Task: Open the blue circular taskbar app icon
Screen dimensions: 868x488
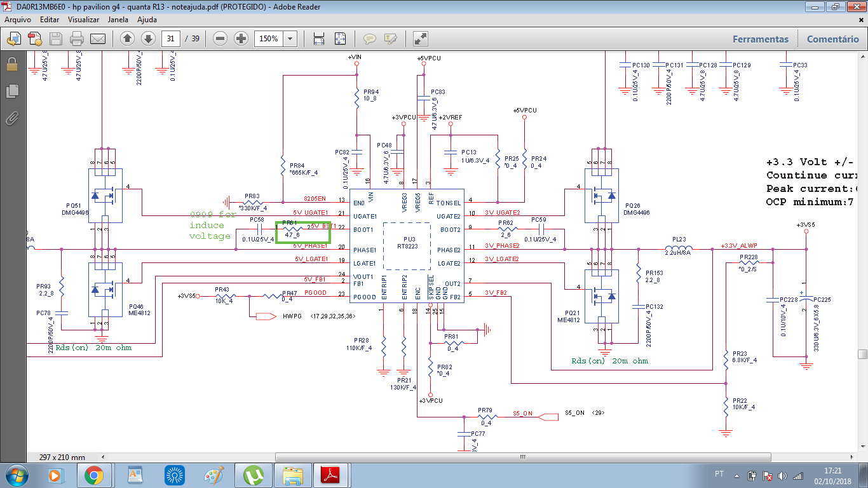Action: pos(174,475)
